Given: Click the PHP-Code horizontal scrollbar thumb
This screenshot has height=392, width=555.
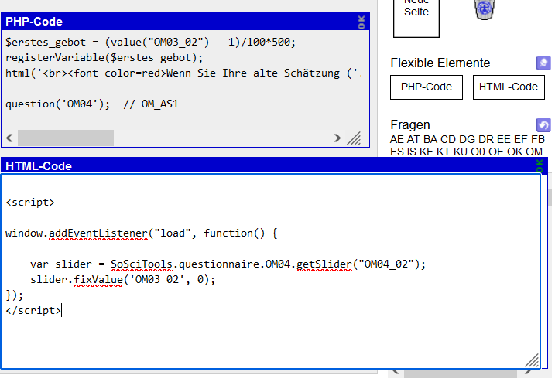Looking at the screenshot, I should pos(66,138).
